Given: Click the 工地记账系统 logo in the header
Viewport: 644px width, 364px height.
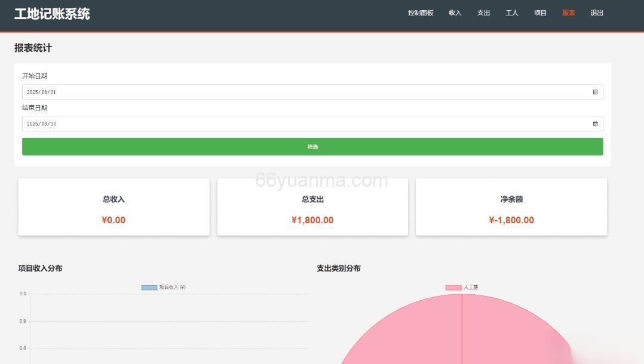Looking at the screenshot, I should coord(51,13).
